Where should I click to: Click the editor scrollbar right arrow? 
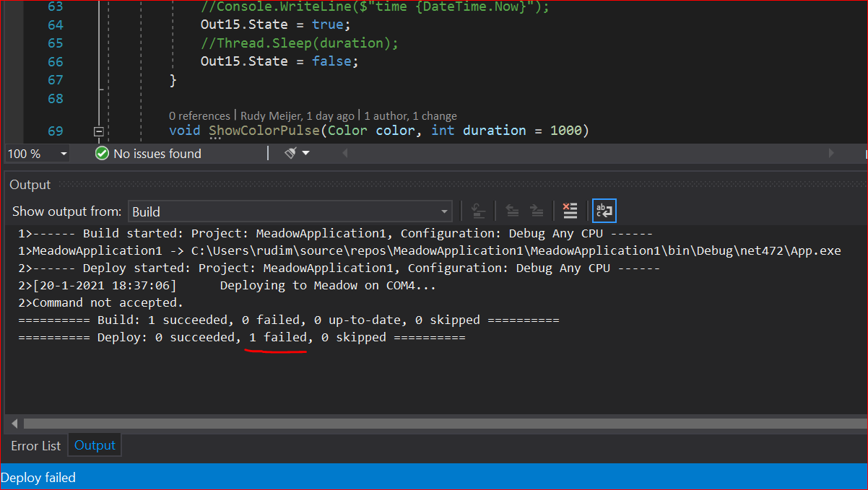(x=830, y=153)
